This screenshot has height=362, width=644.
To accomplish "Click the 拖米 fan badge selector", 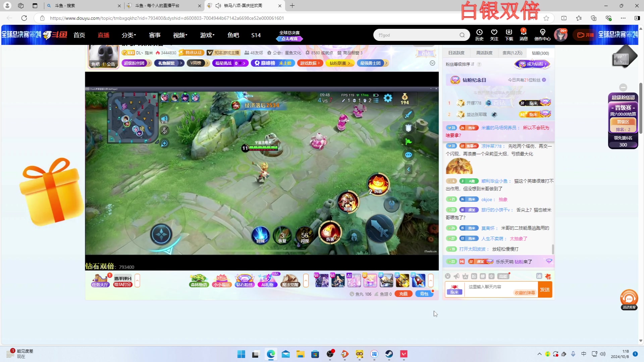I will (x=454, y=290).
